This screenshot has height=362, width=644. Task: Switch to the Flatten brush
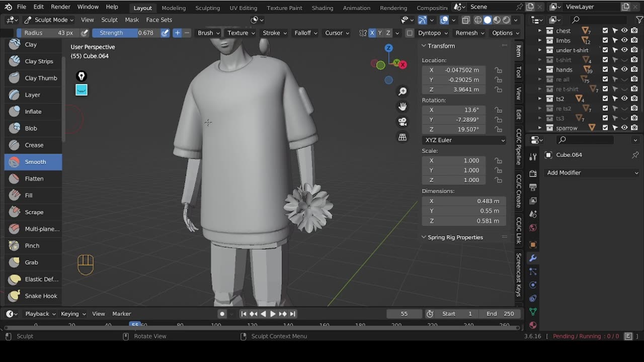33,178
